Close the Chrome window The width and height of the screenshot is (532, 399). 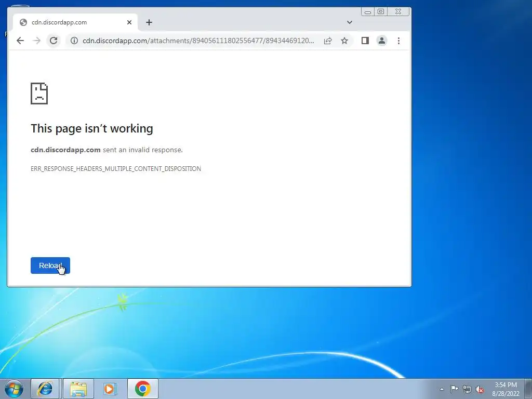[x=398, y=12]
